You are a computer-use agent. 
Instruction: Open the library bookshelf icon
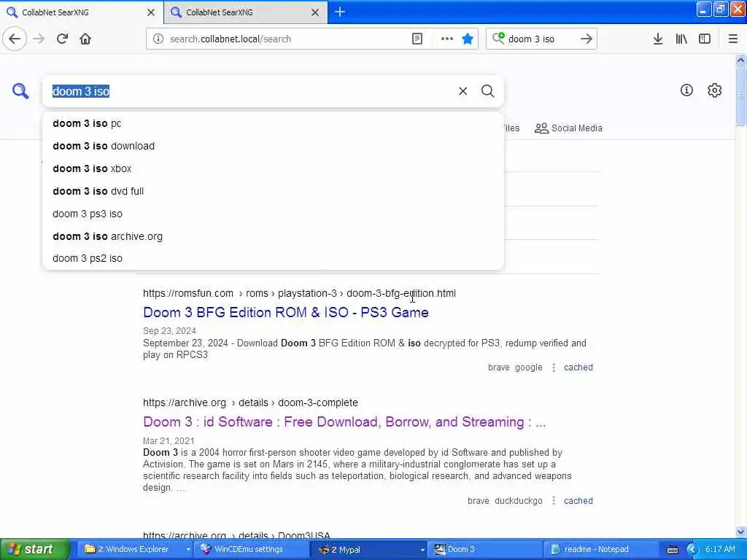point(681,39)
